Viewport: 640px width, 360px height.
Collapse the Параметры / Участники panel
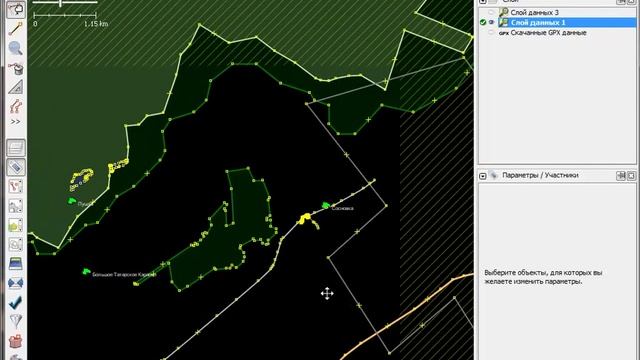click(x=483, y=176)
